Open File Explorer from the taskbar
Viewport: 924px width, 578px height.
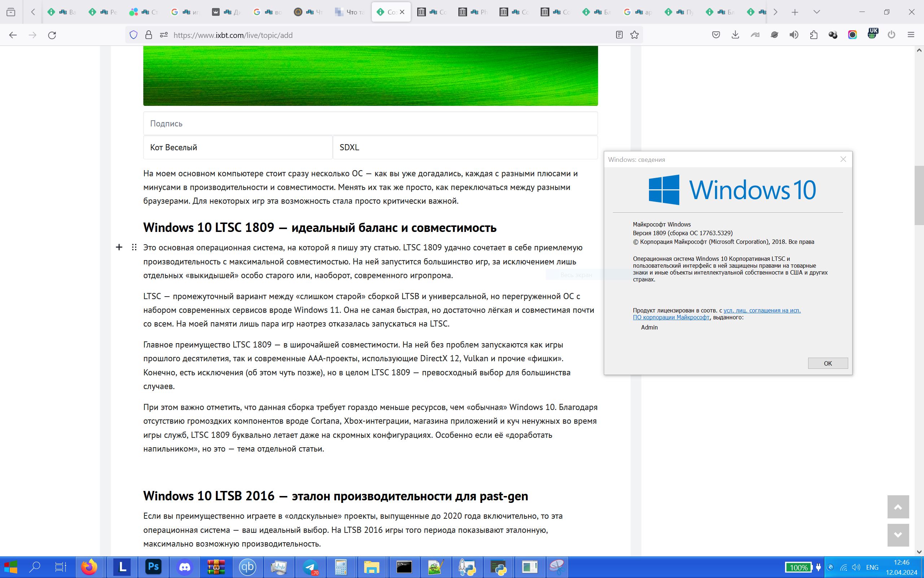(372, 567)
